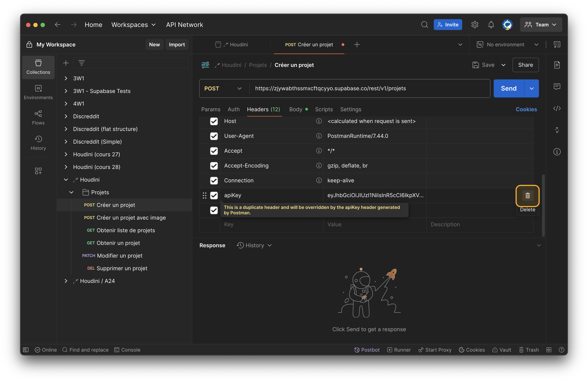Go forward with the right arrow
The height and width of the screenshot is (382, 588).
(x=74, y=25)
